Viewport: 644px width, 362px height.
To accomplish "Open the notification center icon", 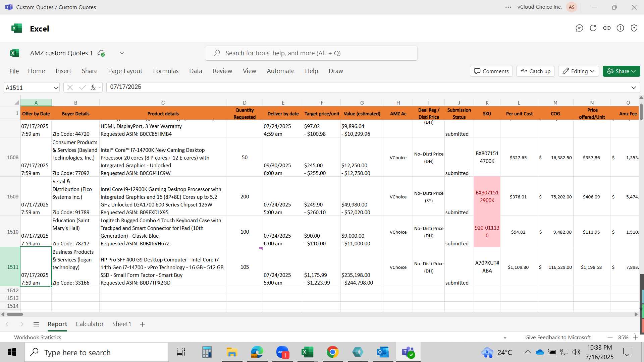I will [x=627, y=352].
